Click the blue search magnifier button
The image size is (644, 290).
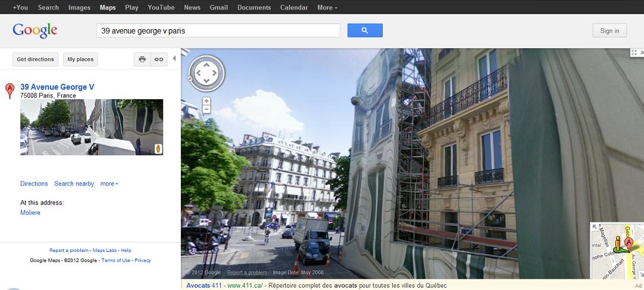click(364, 30)
